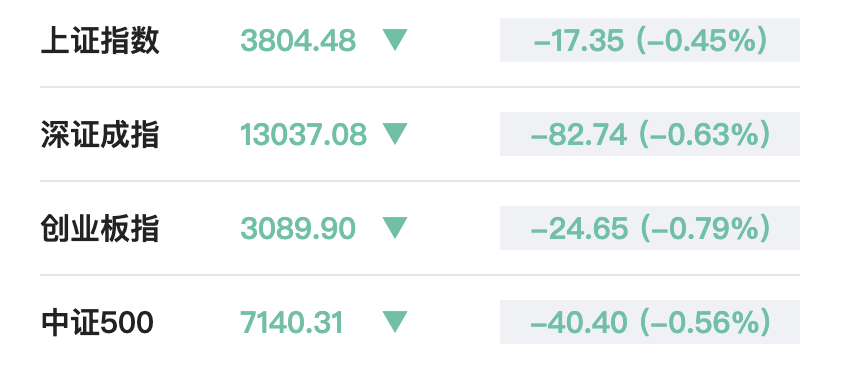Select the 13037.08 index value

click(x=303, y=135)
